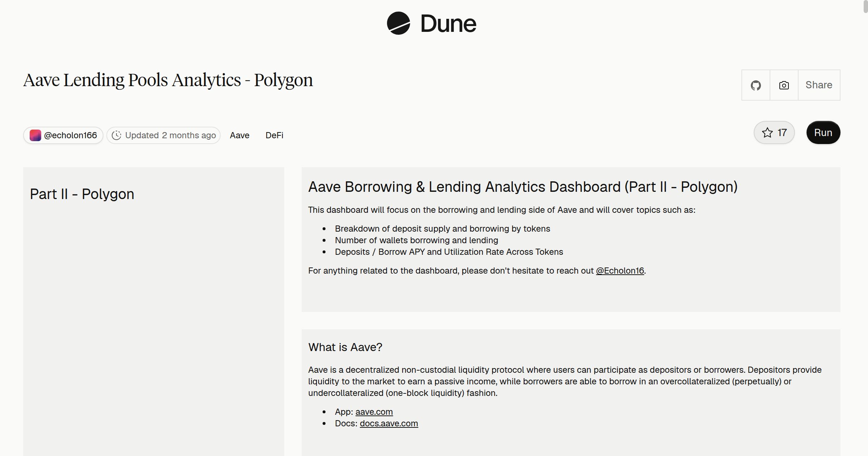The height and width of the screenshot is (456, 868).
Task: Click the Deposits / Borrow APY bullet
Action: (x=449, y=252)
